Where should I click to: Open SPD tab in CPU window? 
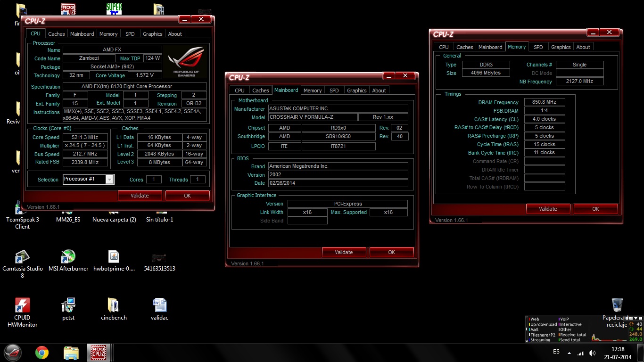click(x=130, y=34)
